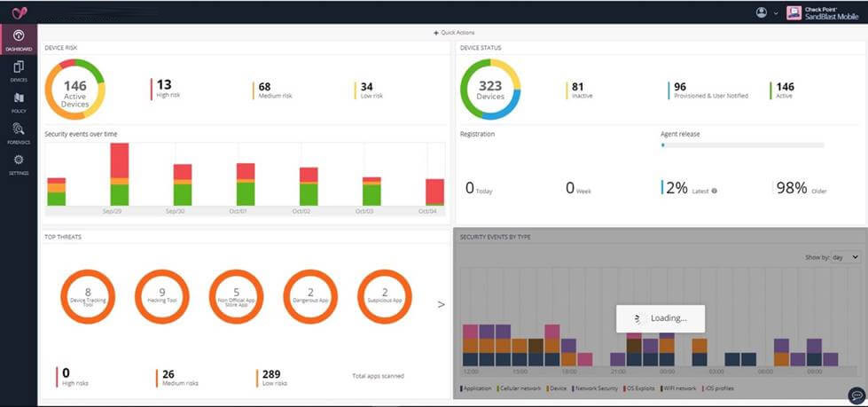Screen dimensions: 868x407
Task: Toggle the Network Security legend item
Action: click(x=596, y=388)
